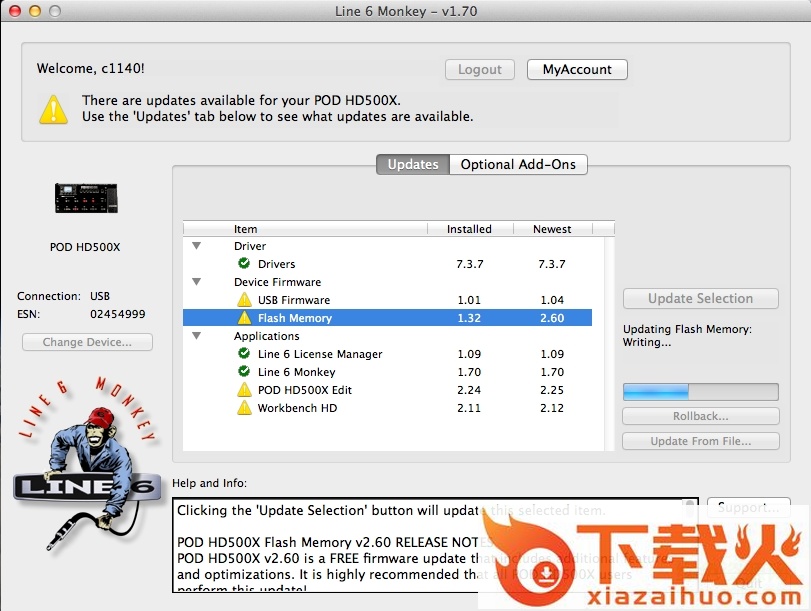Click the warning icon beside POD HD500X Edit
Viewport: 811px width, 611px height.
[x=244, y=390]
